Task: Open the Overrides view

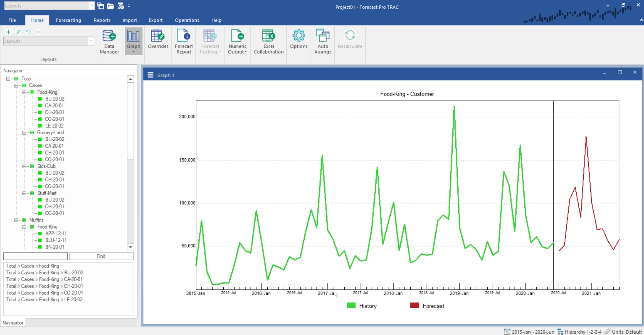Action: point(158,40)
